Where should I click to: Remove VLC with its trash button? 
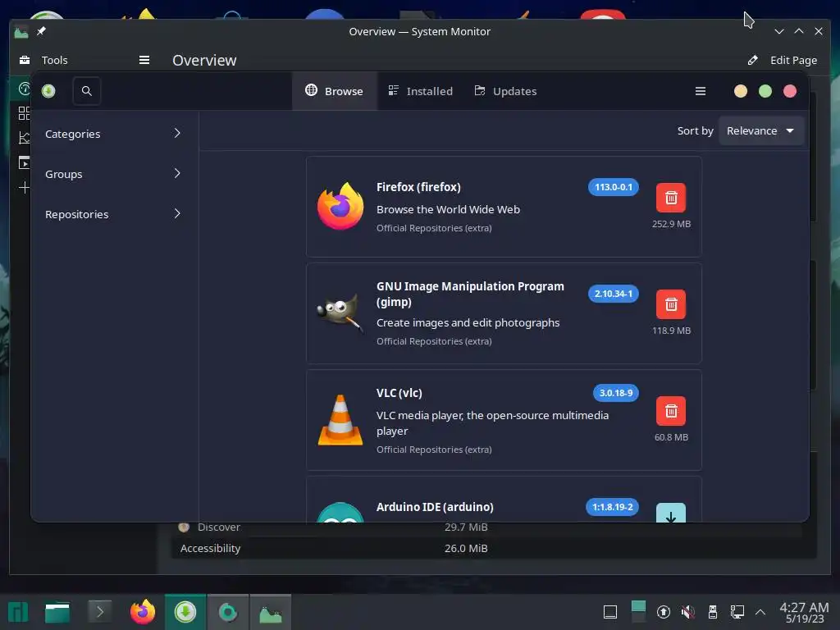click(x=671, y=411)
